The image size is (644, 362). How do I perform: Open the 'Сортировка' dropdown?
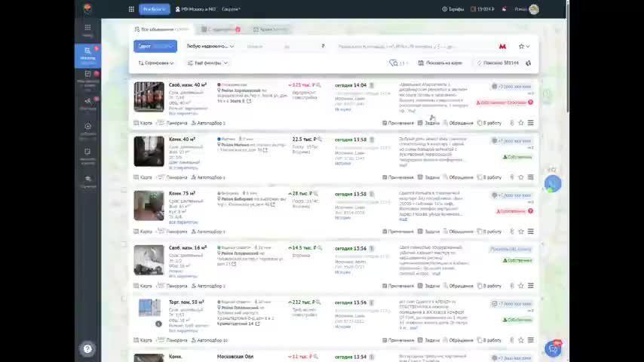(155, 63)
